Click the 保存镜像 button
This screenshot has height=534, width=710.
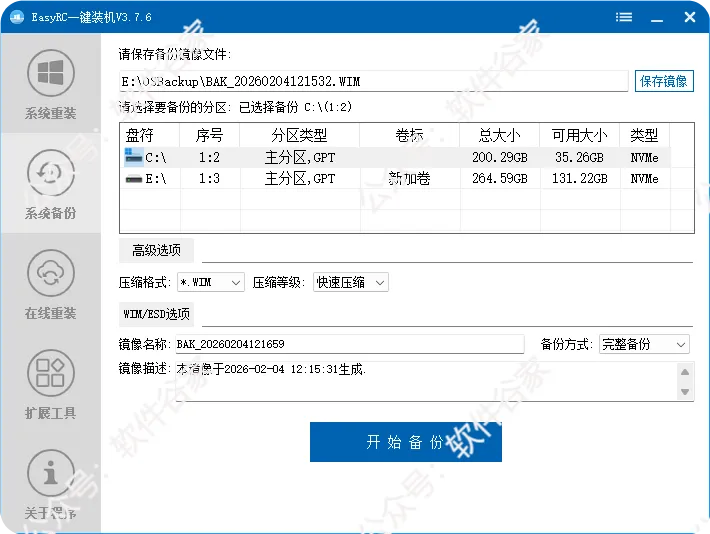pos(664,81)
